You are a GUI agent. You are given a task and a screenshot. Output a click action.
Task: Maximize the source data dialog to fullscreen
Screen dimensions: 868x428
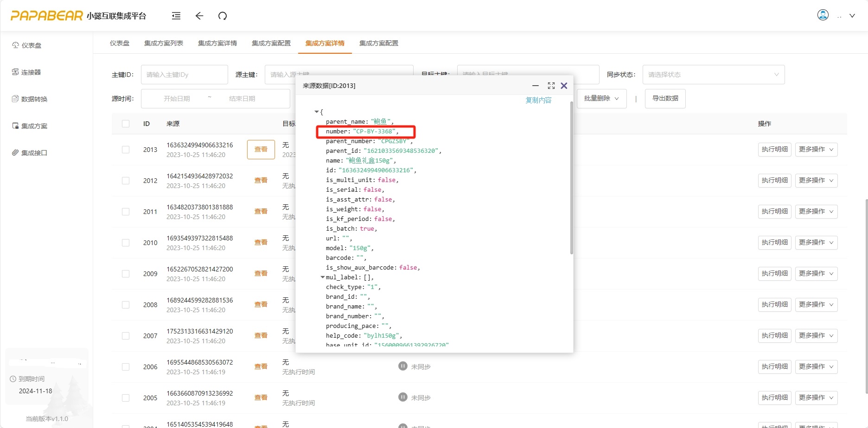click(x=551, y=86)
